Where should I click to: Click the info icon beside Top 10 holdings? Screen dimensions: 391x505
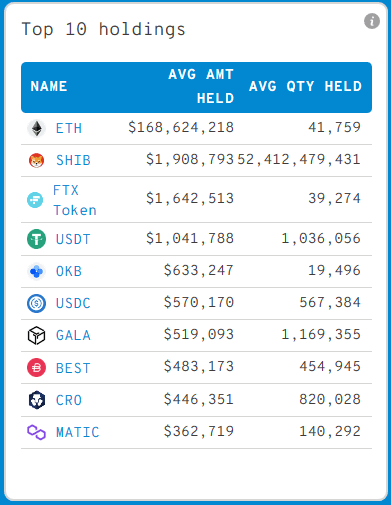[x=372, y=21]
